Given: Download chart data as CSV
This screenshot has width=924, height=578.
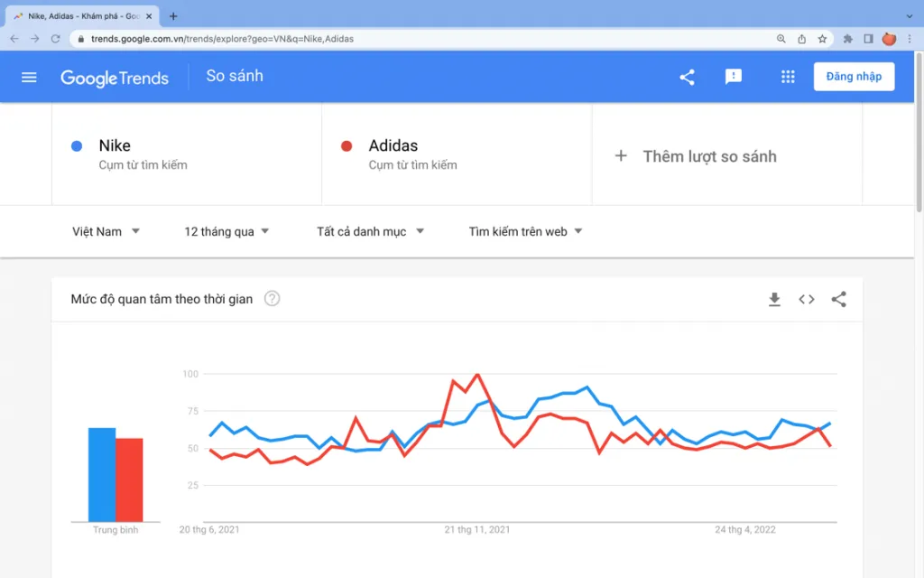Looking at the screenshot, I should pyautogui.click(x=774, y=300).
